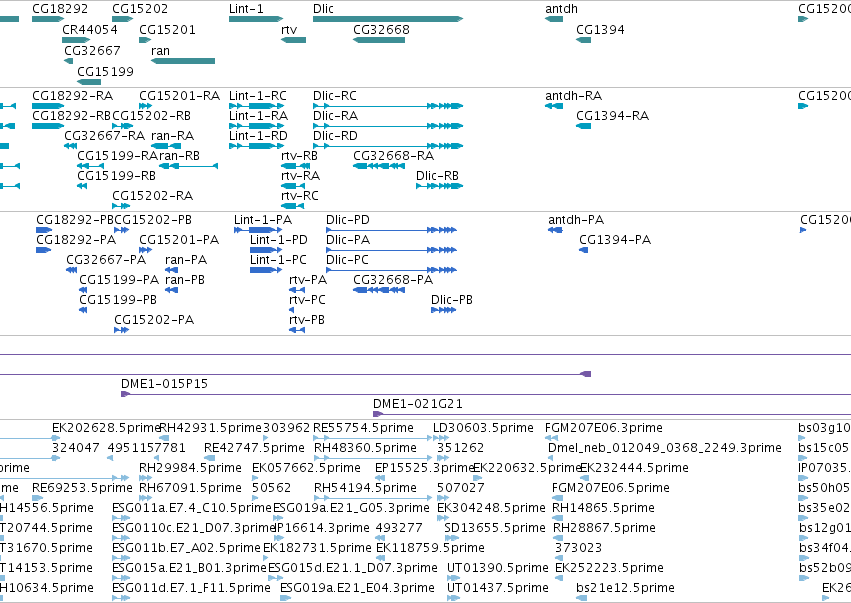Select the Lint-1-PD protein label

click(x=278, y=240)
